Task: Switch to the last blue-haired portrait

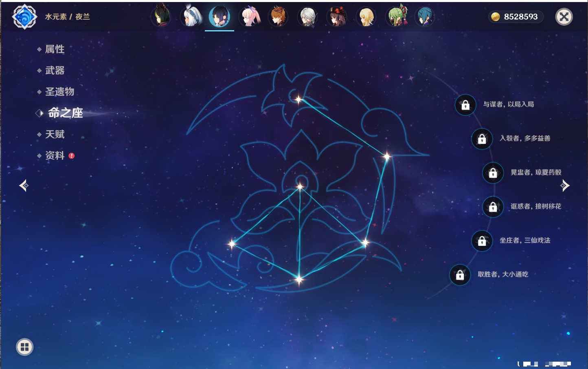Action: click(x=425, y=17)
